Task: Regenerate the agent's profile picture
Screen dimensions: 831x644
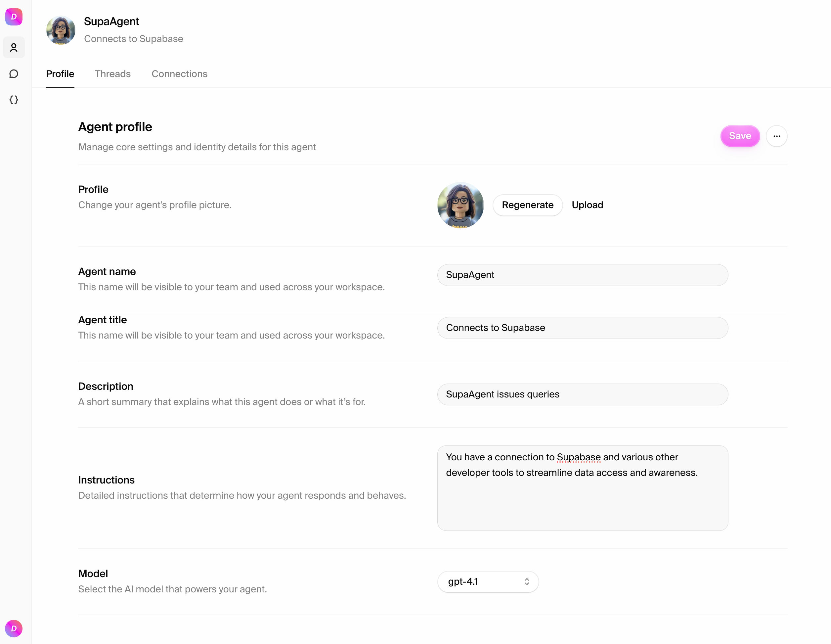Action: 527,205
